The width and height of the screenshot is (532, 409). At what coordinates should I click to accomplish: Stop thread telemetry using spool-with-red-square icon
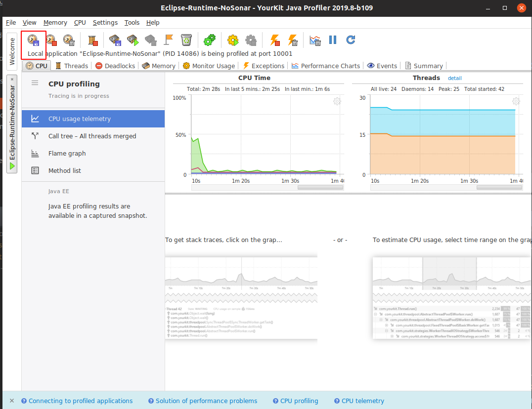point(92,40)
